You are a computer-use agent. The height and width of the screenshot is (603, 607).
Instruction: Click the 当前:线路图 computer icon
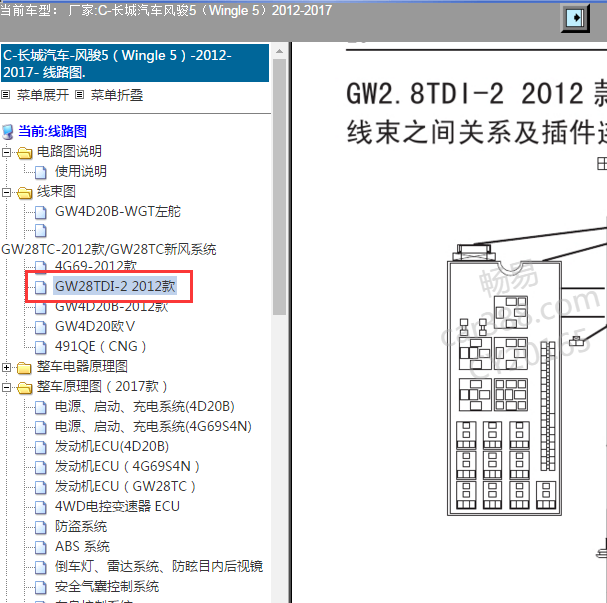point(8,131)
